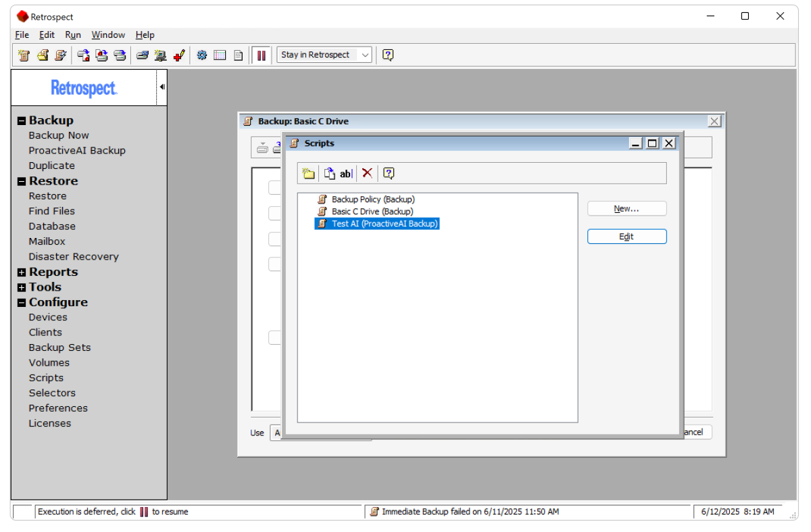Open Find Files in sidebar
The height and width of the screenshot is (532, 811).
click(51, 212)
